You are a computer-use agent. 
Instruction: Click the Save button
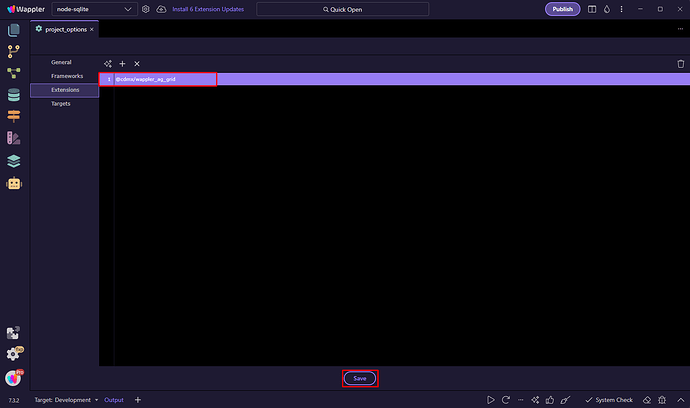[x=360, y=378]
